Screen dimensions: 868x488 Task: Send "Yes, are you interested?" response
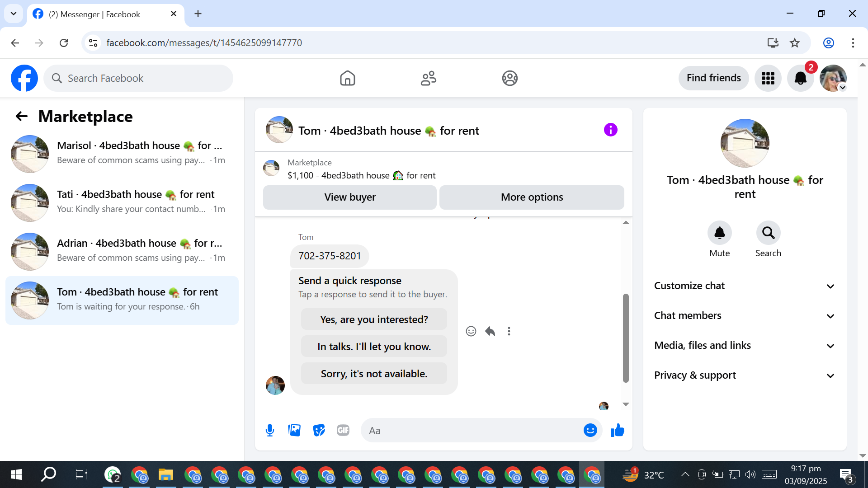pos(374,319)
